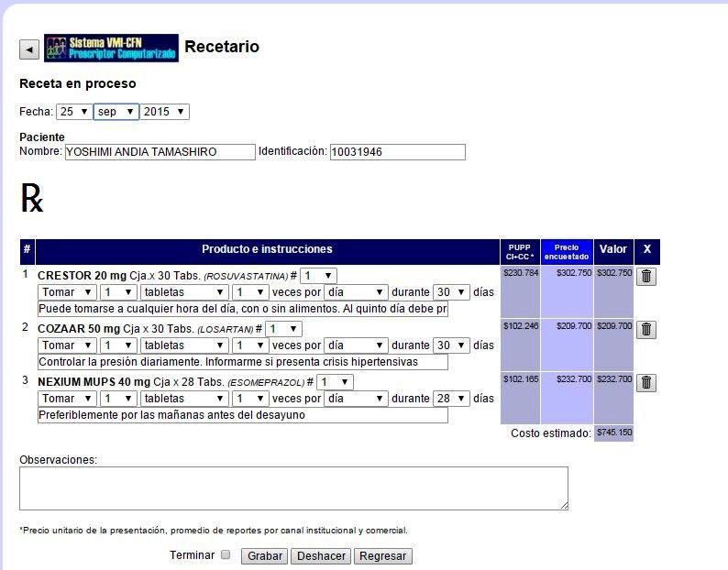This screenshot has width=728, height=570.
Task: Delete the COZAAR 50 mg row
Action: pos(645,330)
